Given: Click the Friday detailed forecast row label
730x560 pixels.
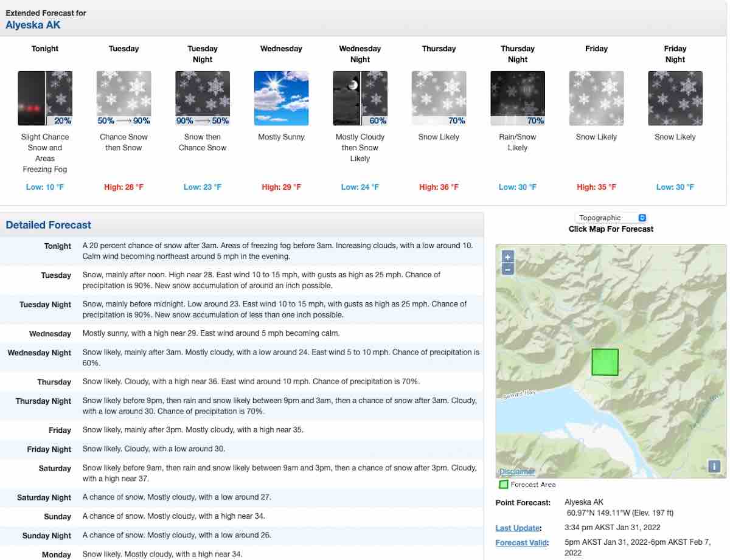Looking at the screenshot, I should point(60,430).
